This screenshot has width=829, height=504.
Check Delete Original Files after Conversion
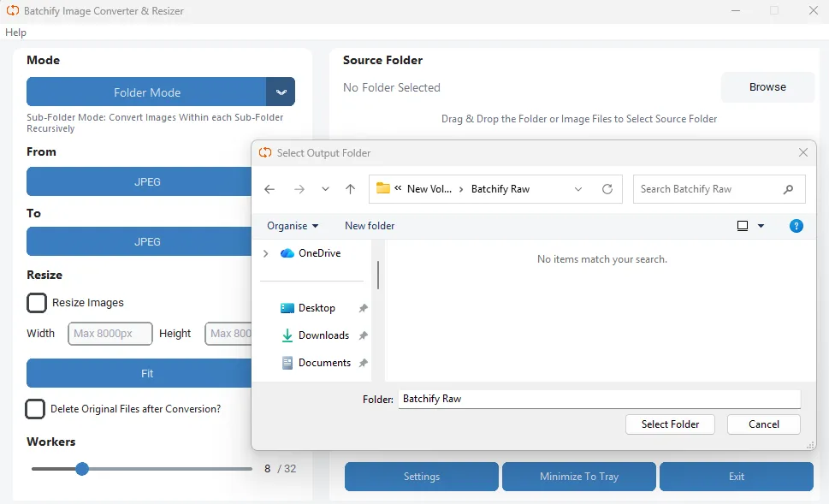[35, 409]
